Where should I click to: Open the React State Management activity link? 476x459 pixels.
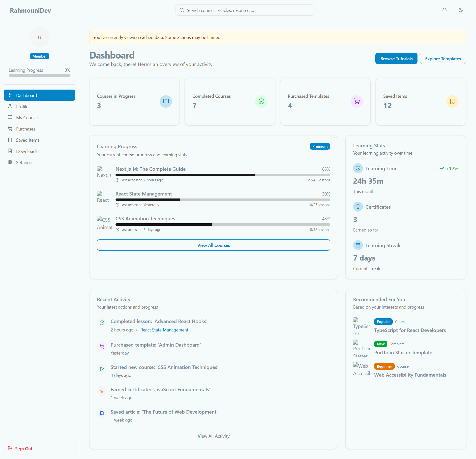164,330
